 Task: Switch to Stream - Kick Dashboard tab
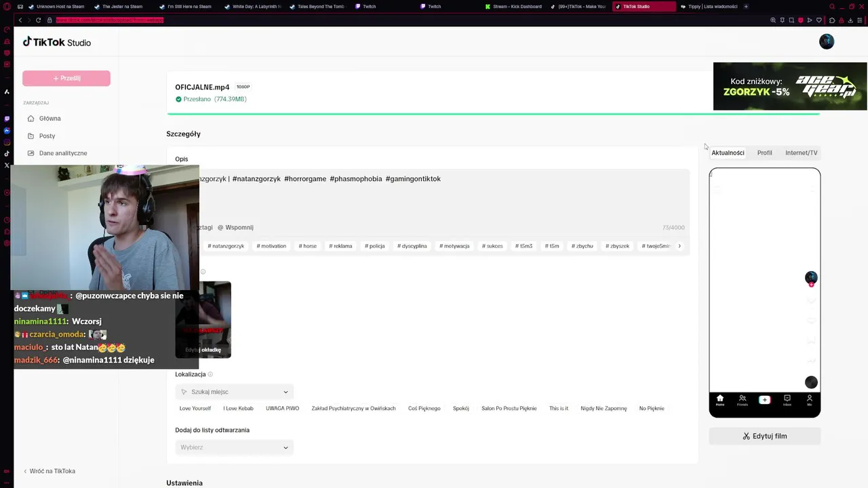click(513, 7)
